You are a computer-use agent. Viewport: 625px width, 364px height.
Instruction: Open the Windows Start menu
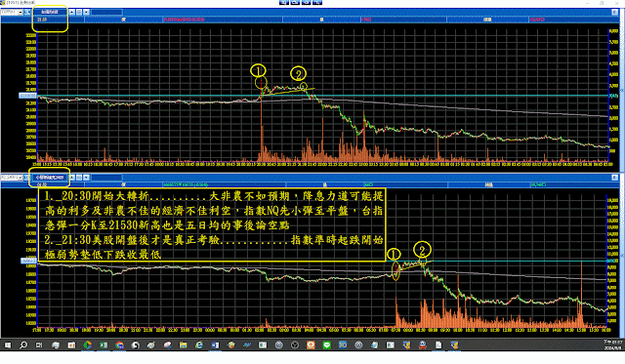point(8,344)
